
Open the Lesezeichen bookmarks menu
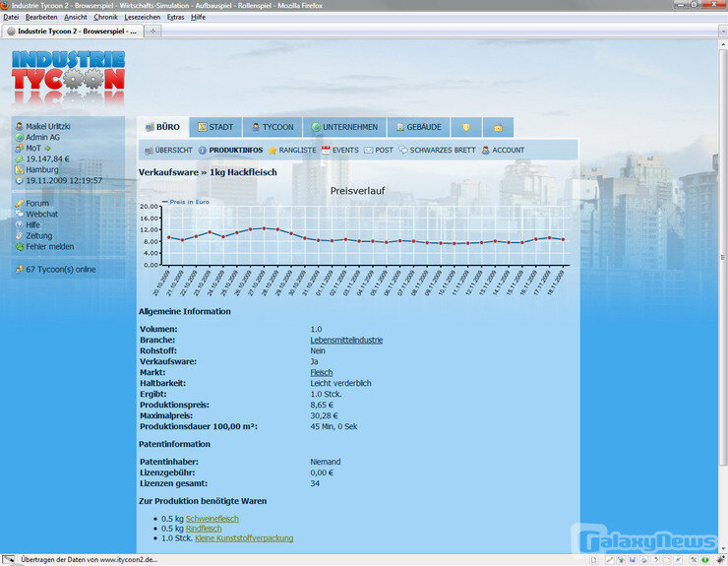[x=142, y=17]
